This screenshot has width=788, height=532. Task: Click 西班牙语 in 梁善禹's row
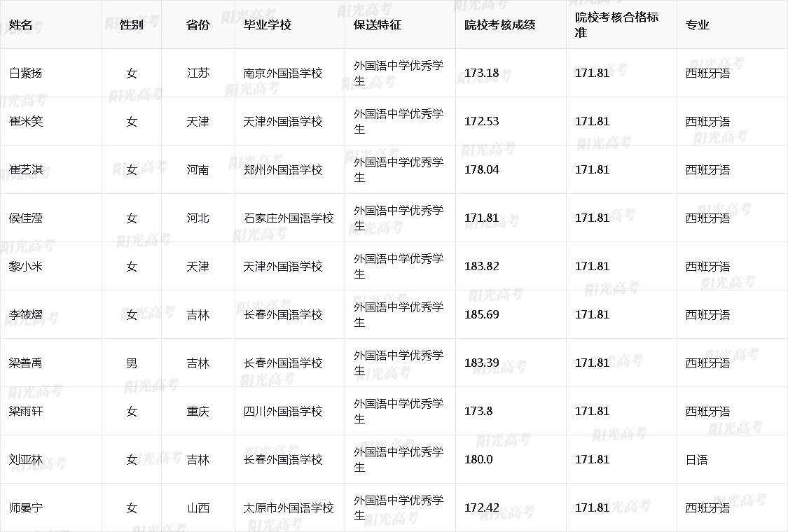[707, 363]
